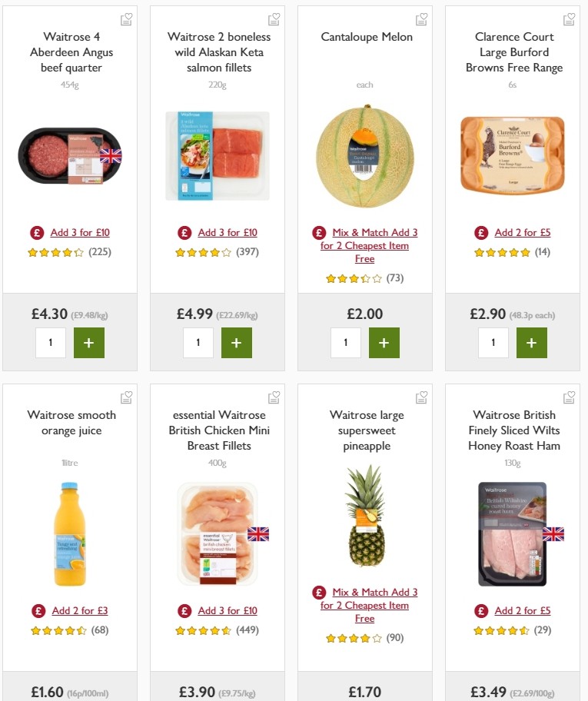Image resolution: width=588 pixels, height=701 pixels.
Task: Add the Cantaloupe Melon to basket
Action: click(x=384, y=343)
